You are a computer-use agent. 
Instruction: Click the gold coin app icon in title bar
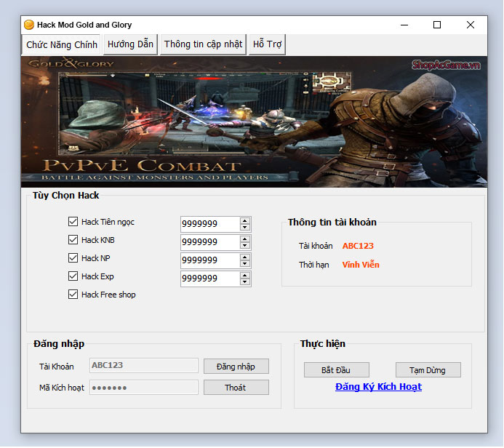29,25
